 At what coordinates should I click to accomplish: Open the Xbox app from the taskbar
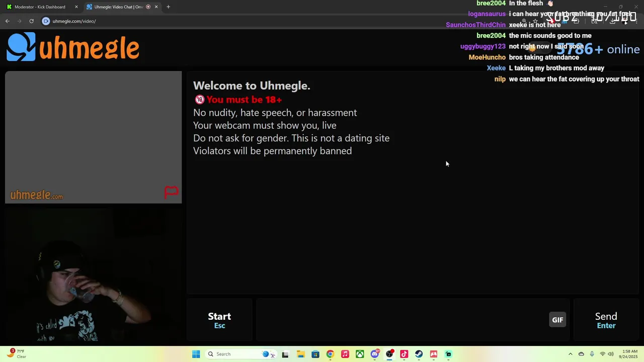pos(360,354)
